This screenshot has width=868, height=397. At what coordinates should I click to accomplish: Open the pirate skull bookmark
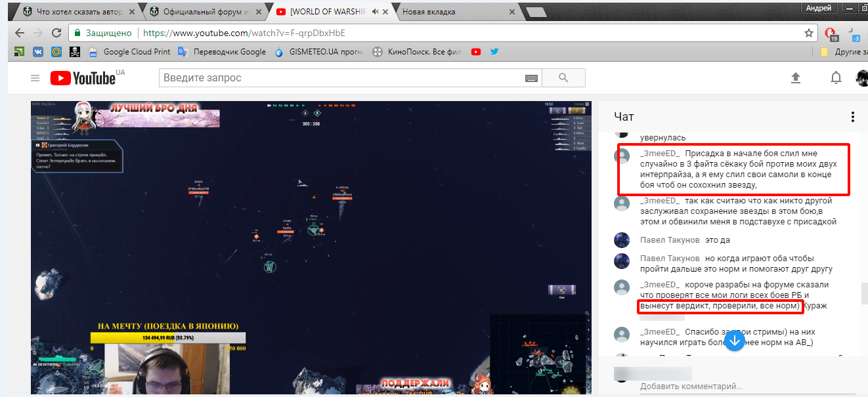pos(75,52)
